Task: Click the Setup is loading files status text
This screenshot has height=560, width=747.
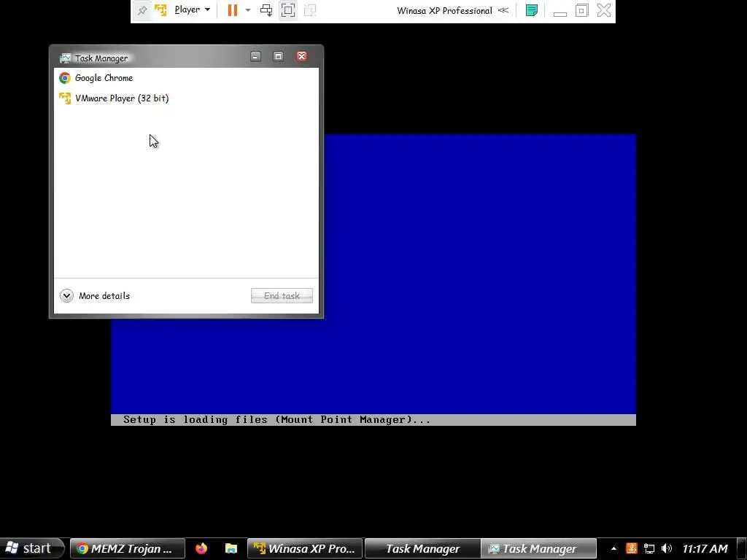Action: tap(276, 419)
